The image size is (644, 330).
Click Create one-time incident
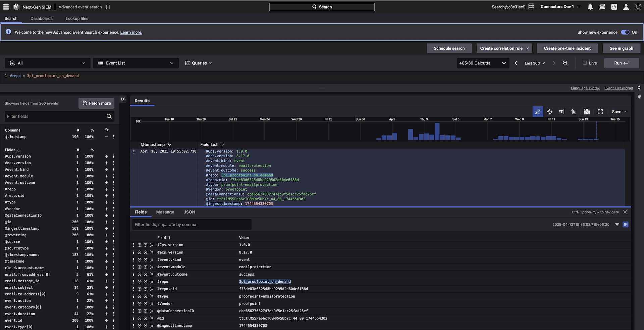tap(567, 48)
